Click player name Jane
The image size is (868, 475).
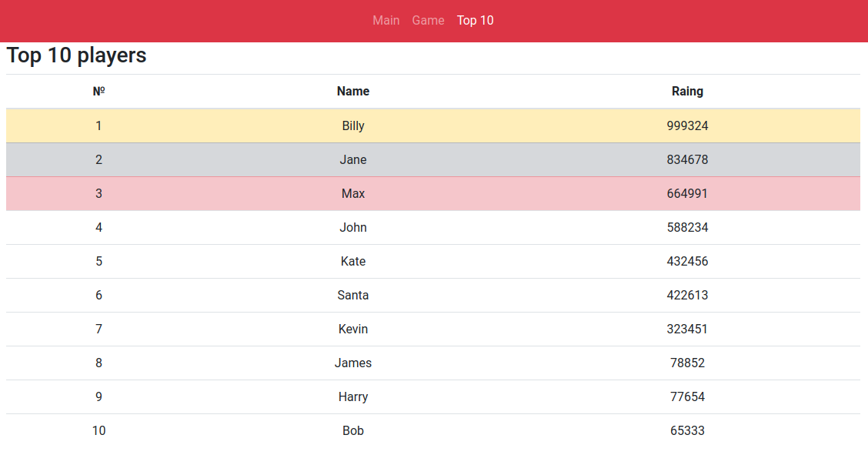(x=353, y=159)
